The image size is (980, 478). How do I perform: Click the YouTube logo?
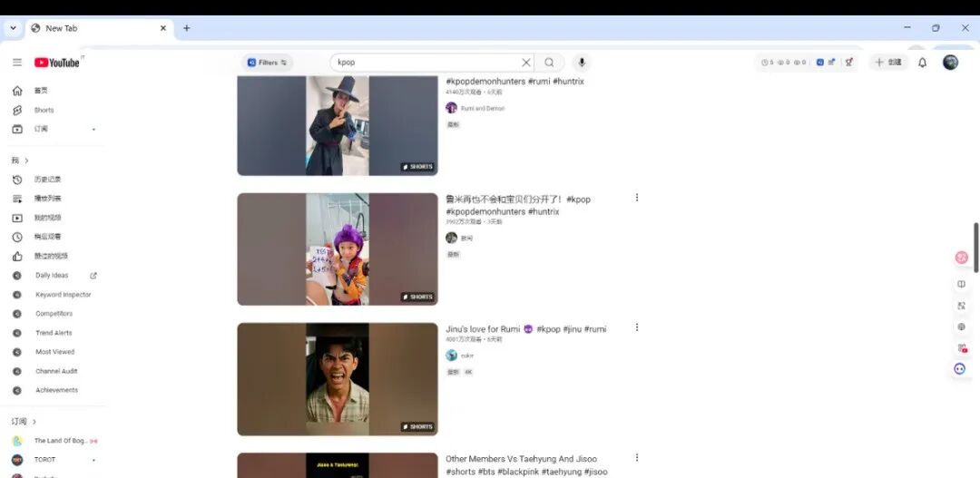coord(57,63)
